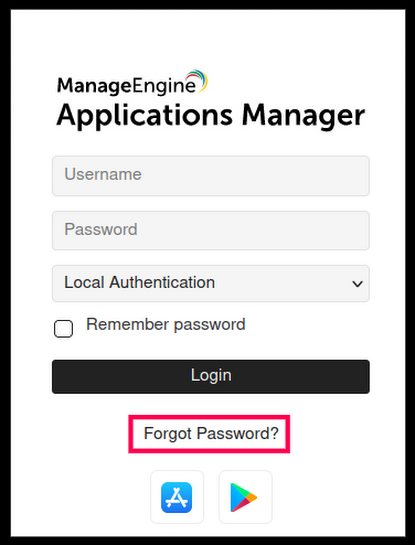This screenshot has width=415, height=545.
Task: Get the iOS app via blue App Store tile
Action: [x=177, y=497]
